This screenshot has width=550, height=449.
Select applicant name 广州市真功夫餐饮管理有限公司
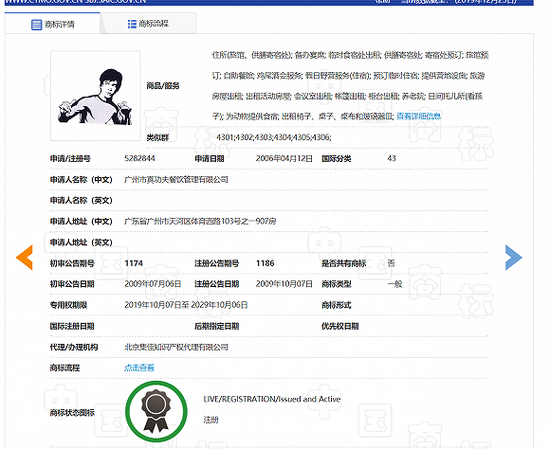(176, 180)
